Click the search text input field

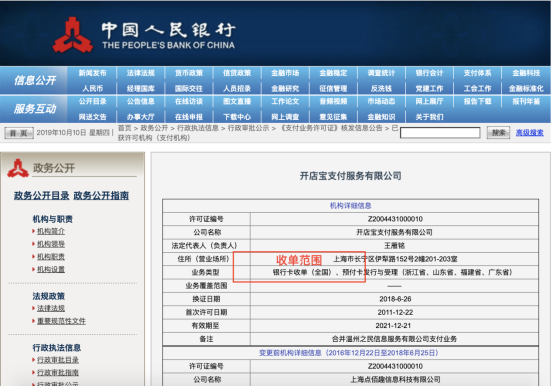[440, 133]
